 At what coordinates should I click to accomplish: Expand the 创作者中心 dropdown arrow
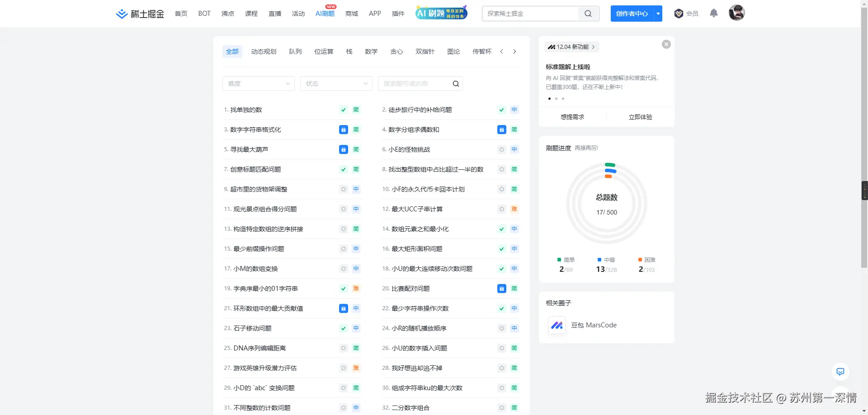pos(658,14)
